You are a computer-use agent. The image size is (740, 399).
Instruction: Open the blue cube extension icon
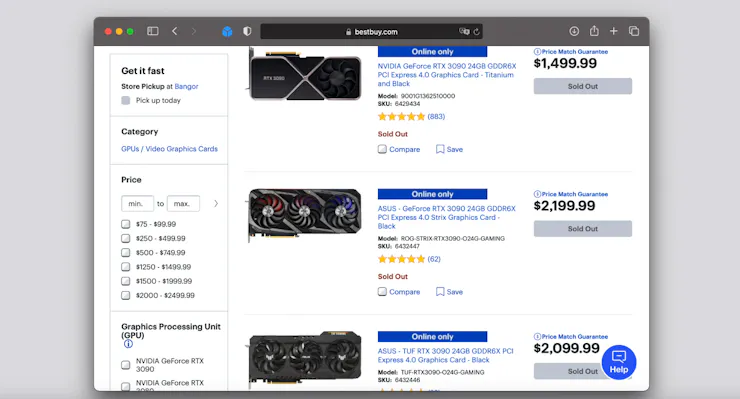(227, 32)
